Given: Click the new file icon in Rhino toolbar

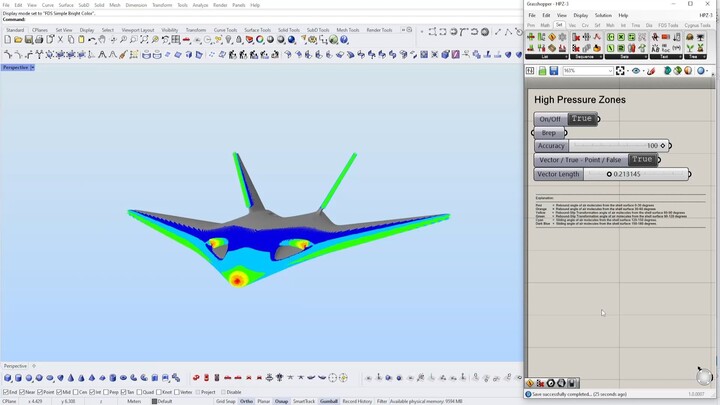Looking at the screenshot, I should point(7,40).
